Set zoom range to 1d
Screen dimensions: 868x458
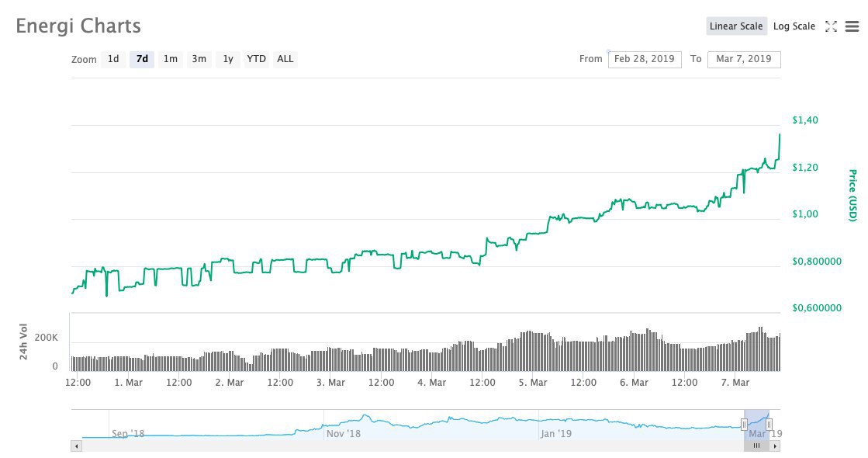[113, 59]
